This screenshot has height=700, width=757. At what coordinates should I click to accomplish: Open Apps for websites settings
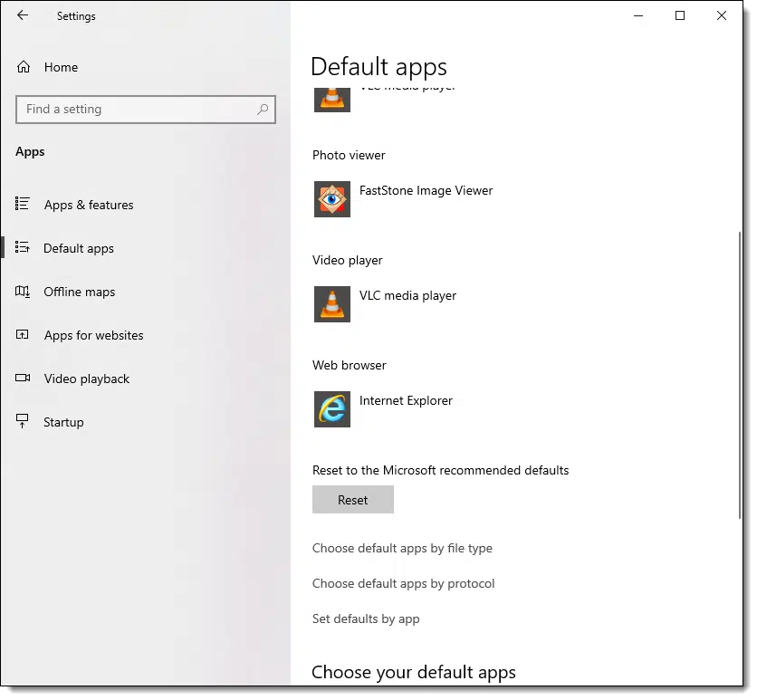[x=93, y=335]
